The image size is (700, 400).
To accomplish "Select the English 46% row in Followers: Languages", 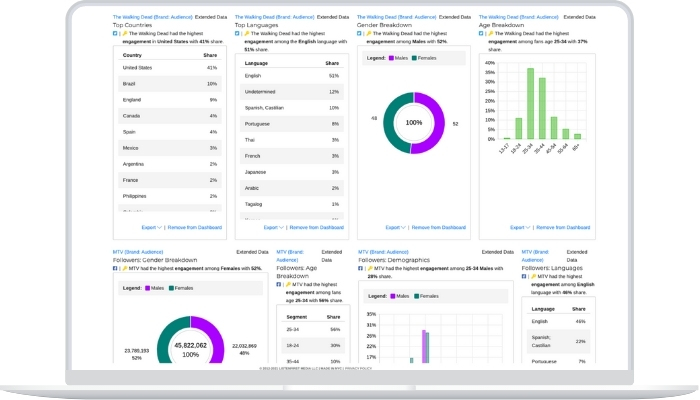I will click(x=558, y=321).
